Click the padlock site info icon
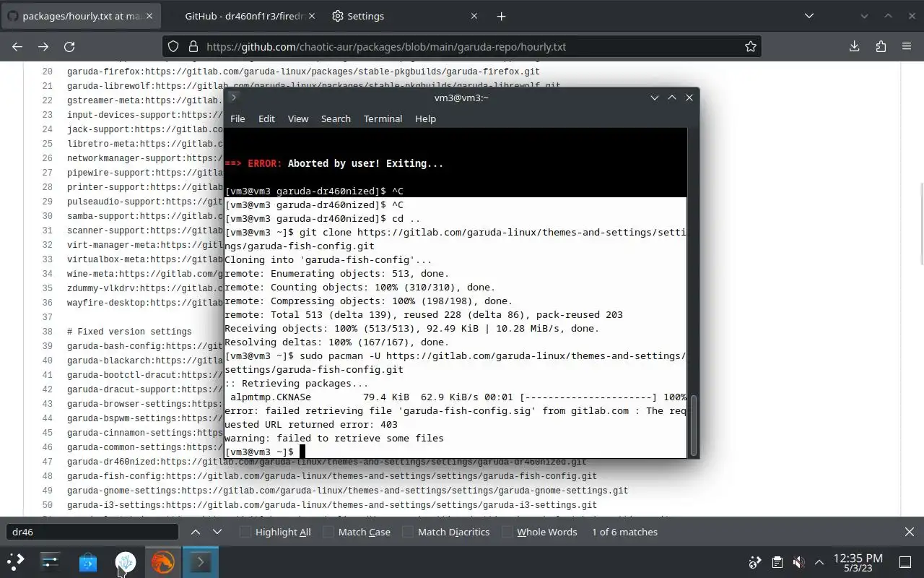The height and width of the screenshot is (578, 924). [x=193, y=46]
